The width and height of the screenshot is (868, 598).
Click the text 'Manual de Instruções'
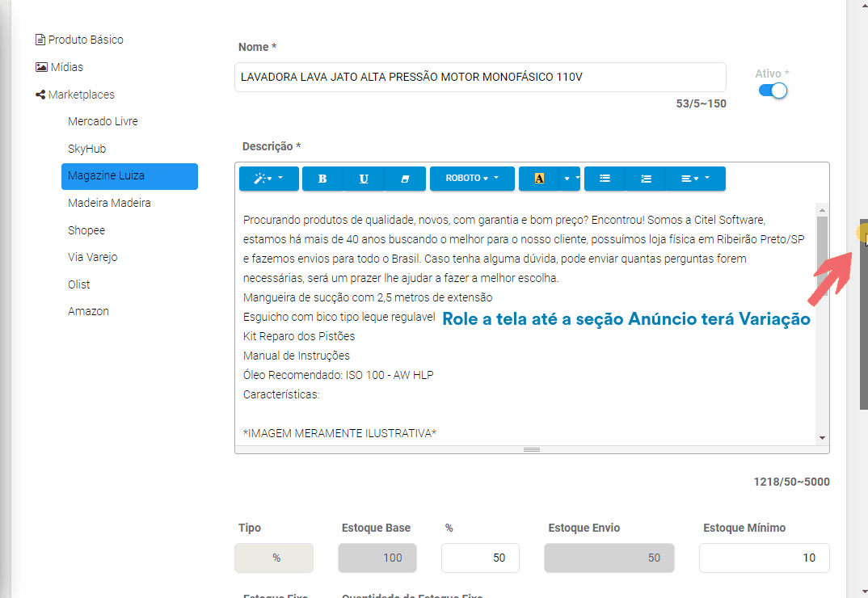pos(297,356)
